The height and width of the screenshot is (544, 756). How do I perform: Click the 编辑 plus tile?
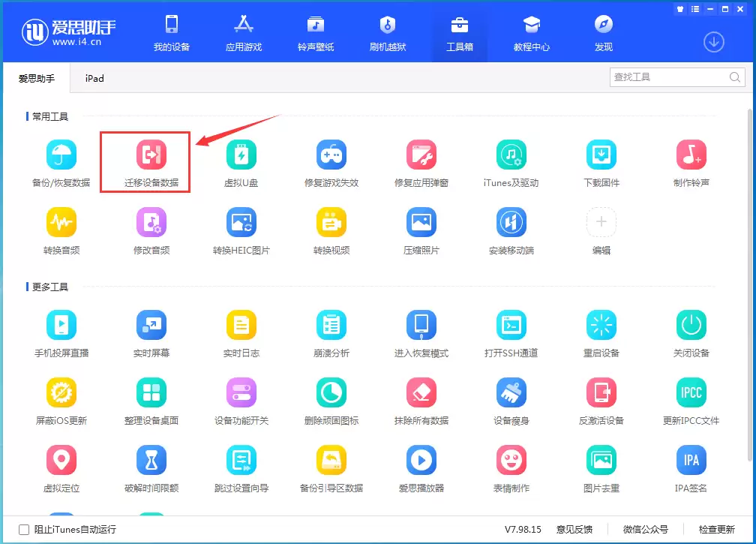[601, 222]
